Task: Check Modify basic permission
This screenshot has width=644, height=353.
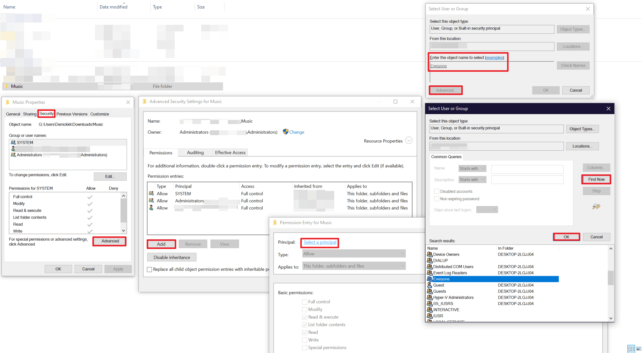Action: click(x=305, y=309)
